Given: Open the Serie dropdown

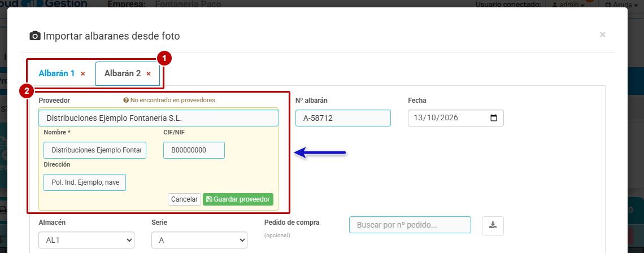Looking at the screenshot, I should click(199, 240).
